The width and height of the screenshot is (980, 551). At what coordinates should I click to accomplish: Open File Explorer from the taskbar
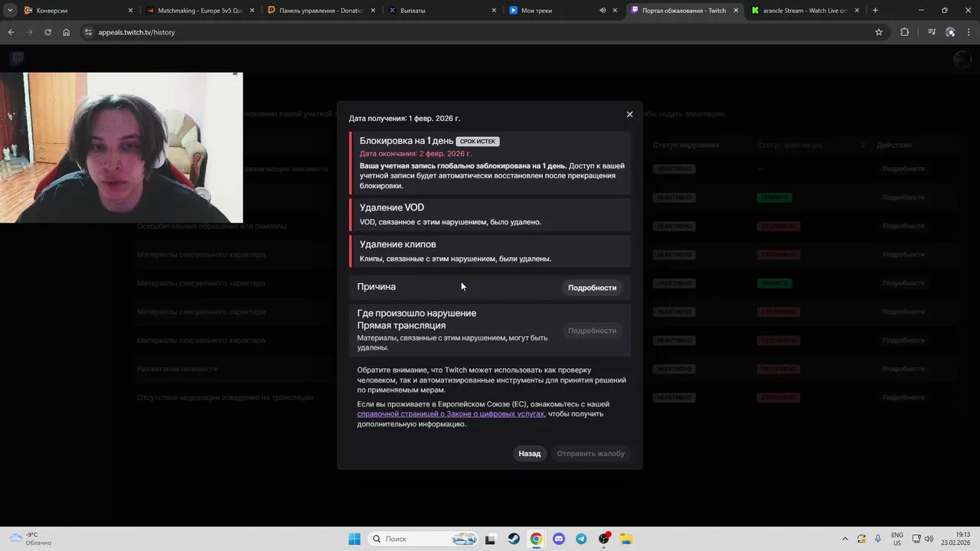[626, 539]
